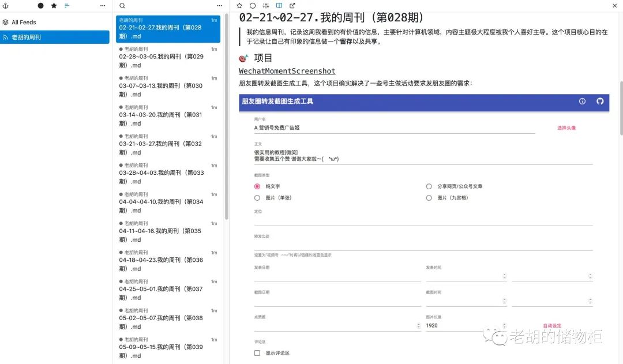Open the sidebar more options ellipsis menu

point(103,6)
